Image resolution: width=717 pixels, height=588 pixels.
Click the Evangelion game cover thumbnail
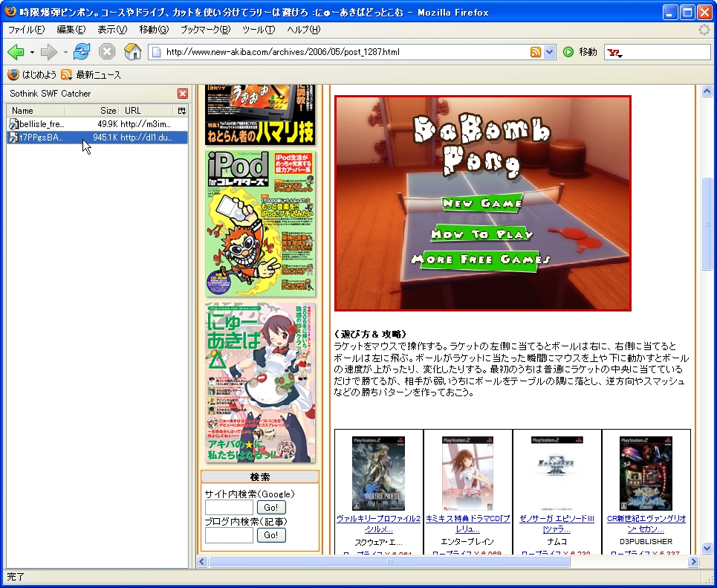click(x=646, y=473)
